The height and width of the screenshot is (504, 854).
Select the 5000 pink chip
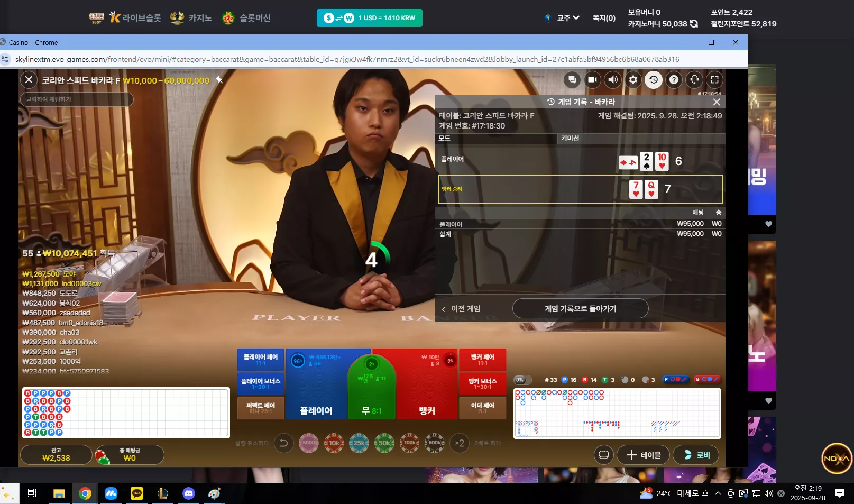pyautogui.click(x=309, y=443)
